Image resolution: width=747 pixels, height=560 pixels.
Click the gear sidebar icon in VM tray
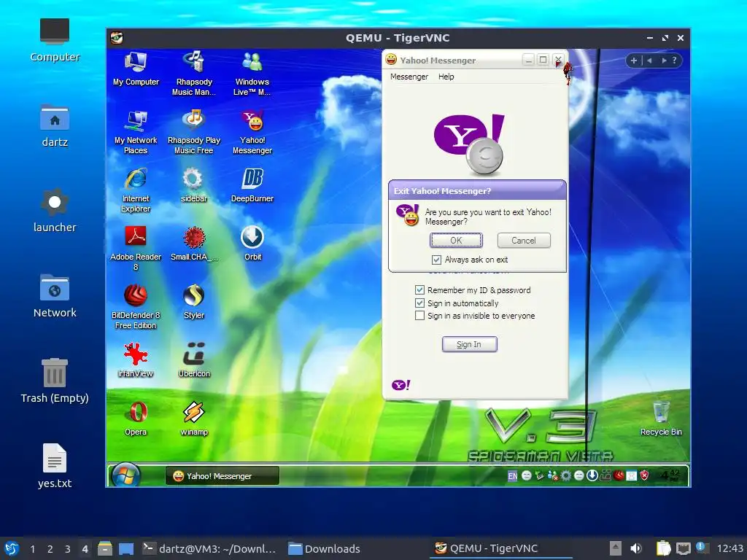coord(565,475)
